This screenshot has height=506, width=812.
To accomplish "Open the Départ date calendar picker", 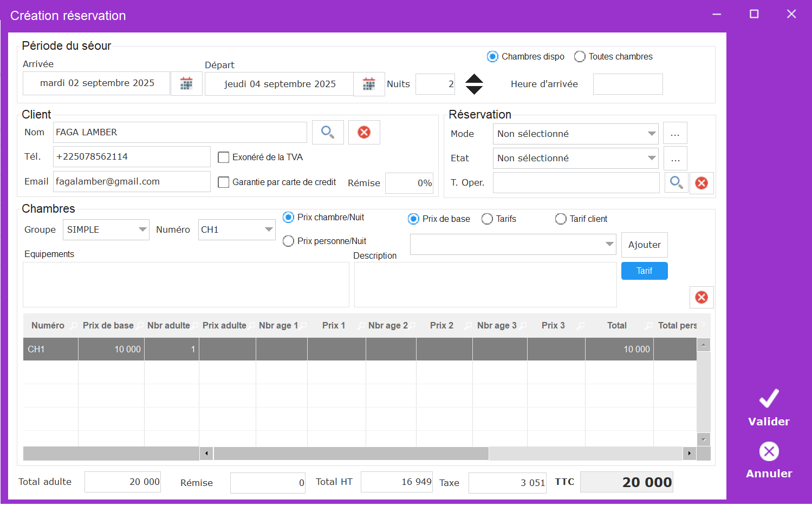I will (369, 84).
